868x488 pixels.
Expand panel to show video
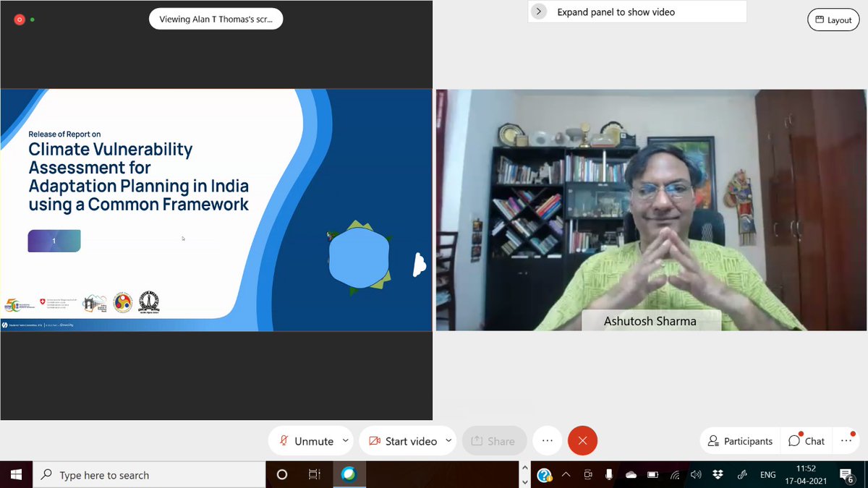point(637,12)
